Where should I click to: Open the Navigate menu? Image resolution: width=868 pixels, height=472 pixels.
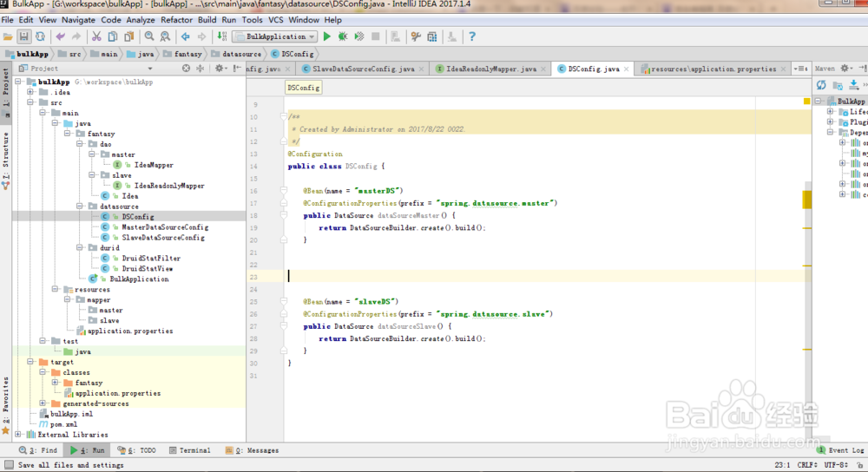pos(79,20)
